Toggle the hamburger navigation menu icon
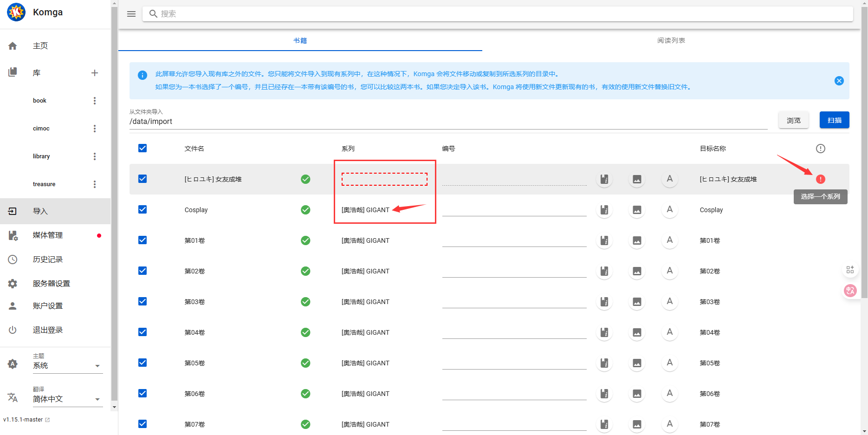Image resolution: width=868 pixels, height=435 pixels. 131,14
